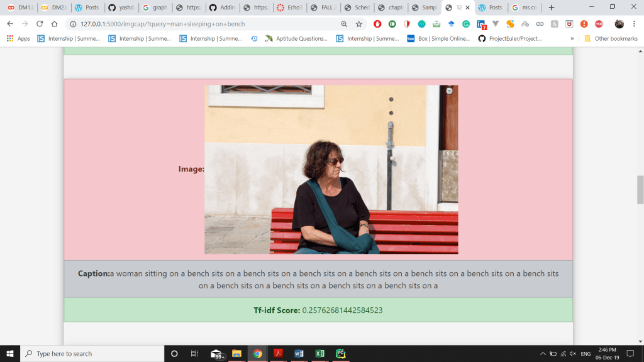644x362 pixels.
Task: Open Word from the taskbar
Action: coord(299,354)
